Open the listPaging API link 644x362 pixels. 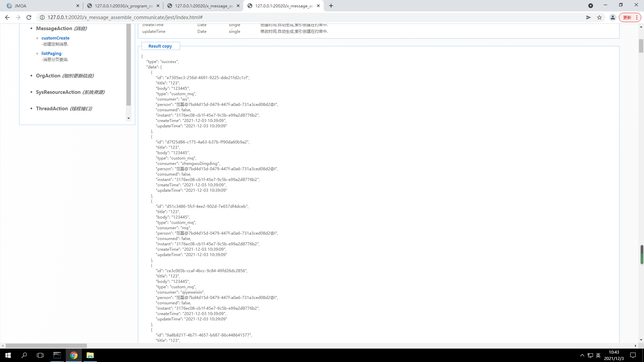[x=51, y=53]
